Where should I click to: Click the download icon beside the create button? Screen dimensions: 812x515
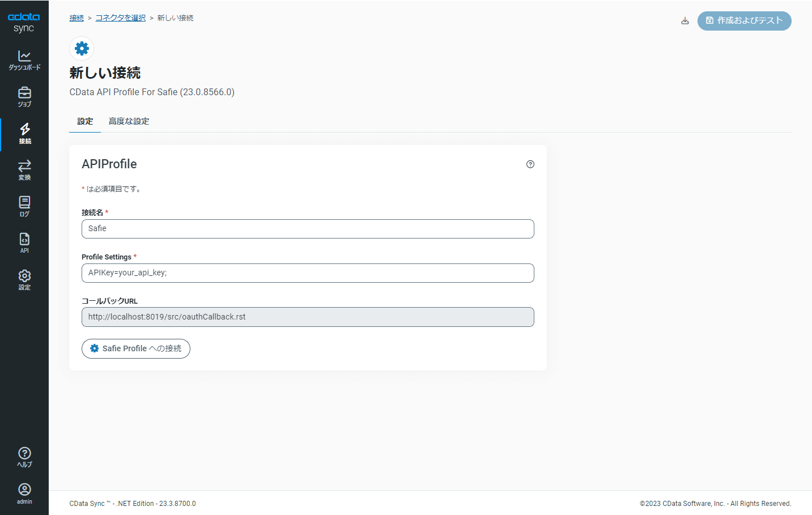tap(685, 21)
